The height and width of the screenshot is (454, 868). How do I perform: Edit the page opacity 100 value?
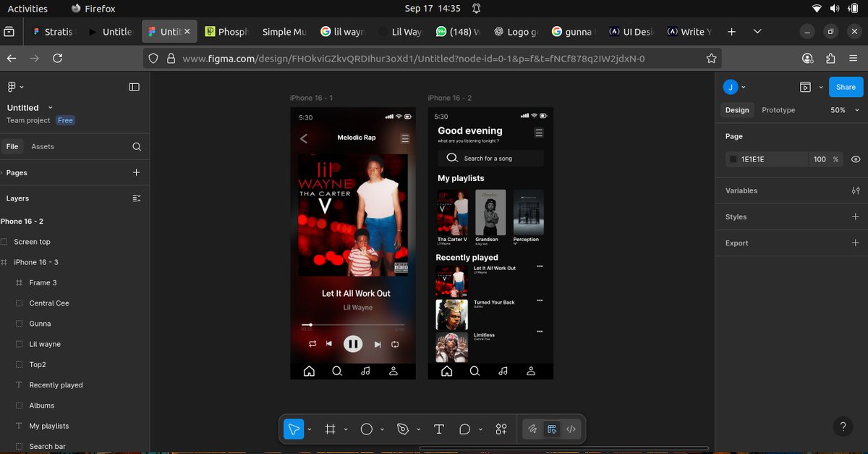pyautogui.click(x=819, y=159)
